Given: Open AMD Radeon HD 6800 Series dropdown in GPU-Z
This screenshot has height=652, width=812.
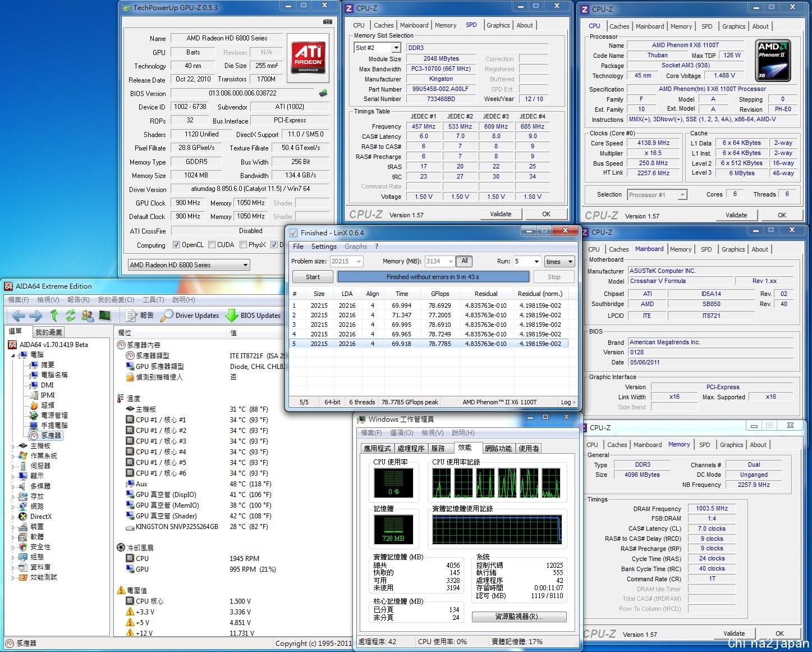Looking at the screenshot, I should point(189,265).
